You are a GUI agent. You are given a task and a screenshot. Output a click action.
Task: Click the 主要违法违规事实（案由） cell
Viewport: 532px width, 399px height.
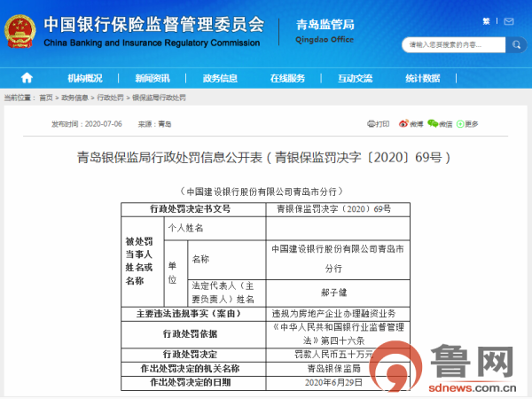(x=193, y=314)
